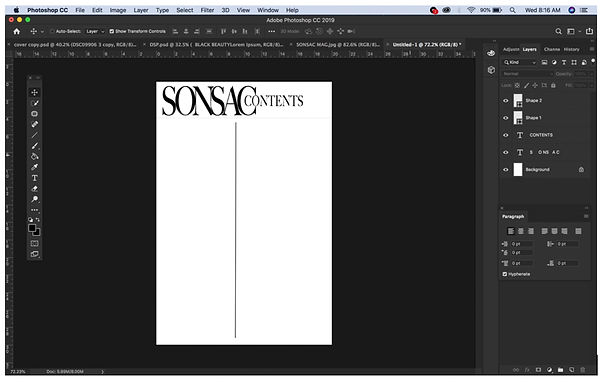This screenshot has width=600, height=385.
Task: Hide the CONTENTS text layer
Action: tap(505, 135)
